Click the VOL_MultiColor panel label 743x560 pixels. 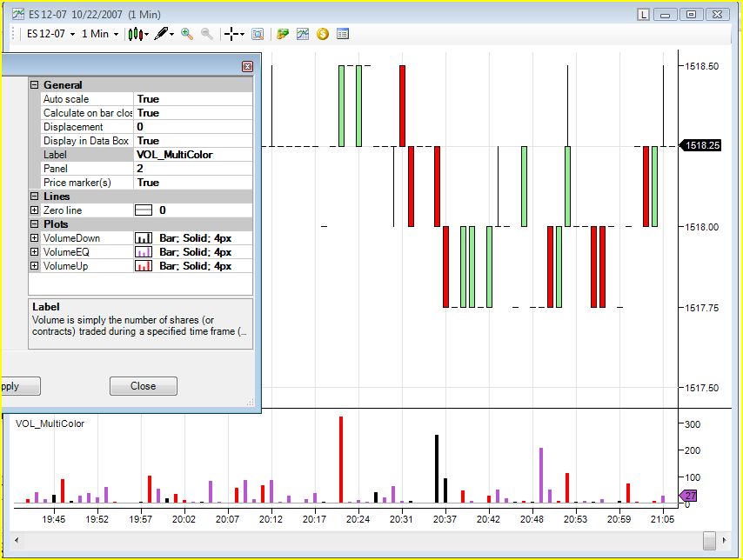pyautogui.click(x=50, y=423)
